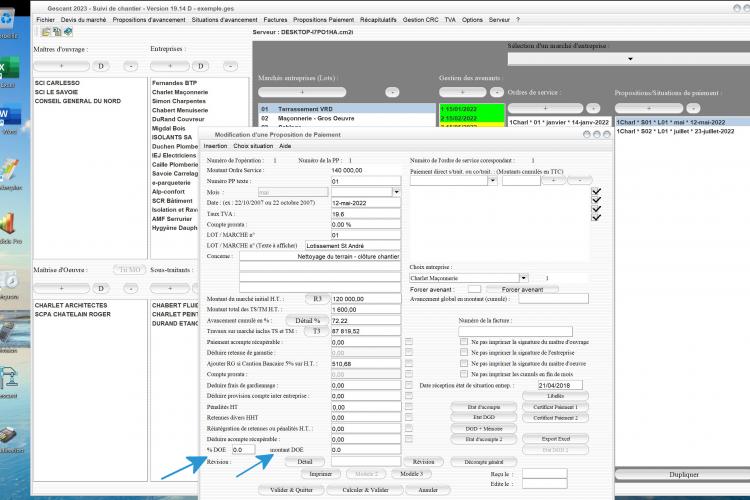Check 'Ne pas imprimer la signature du maître d'ouvrage'
The image size is (750, 500).
point(463,342)
